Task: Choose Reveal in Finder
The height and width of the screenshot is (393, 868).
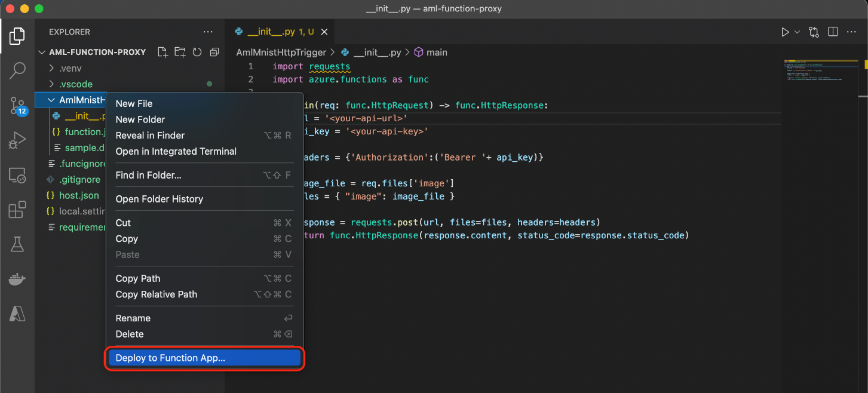Action: [x=204, y=135]
